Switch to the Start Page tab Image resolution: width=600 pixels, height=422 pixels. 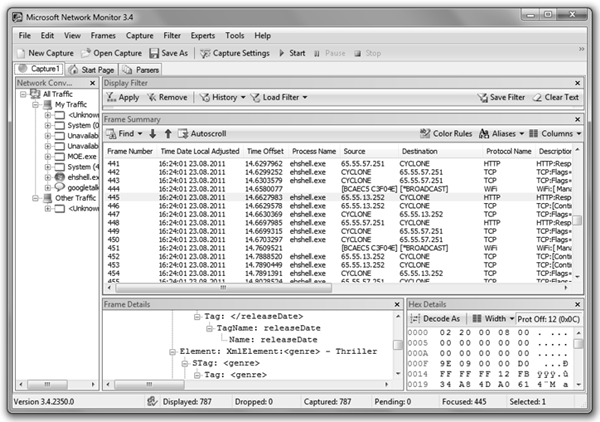(x=91, y=70)
